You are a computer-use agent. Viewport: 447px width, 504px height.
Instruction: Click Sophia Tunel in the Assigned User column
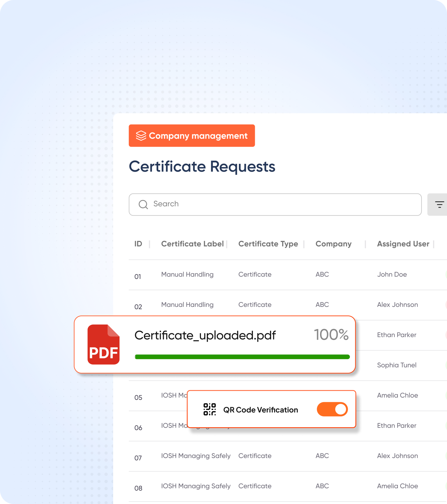point(397,365)
